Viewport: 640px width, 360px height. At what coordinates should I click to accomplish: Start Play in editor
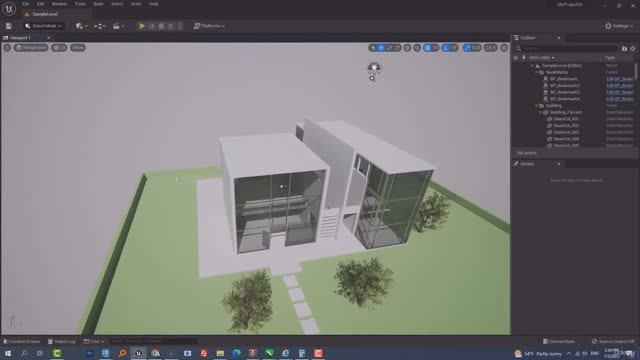tap(142, 26)
